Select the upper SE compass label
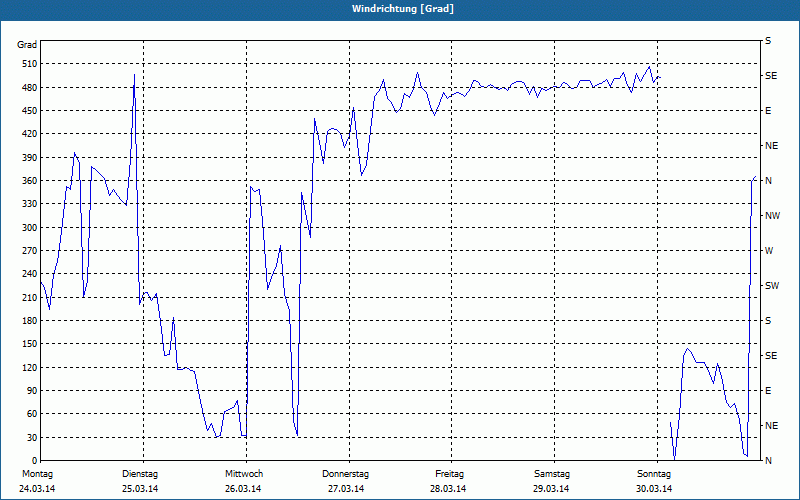The width and height of the screenshot is (800, 500). [x=771, y=76]
